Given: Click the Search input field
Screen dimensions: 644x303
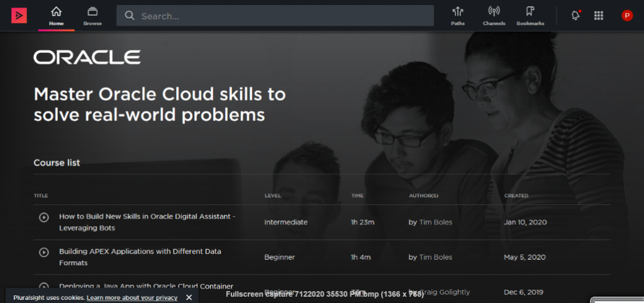Looking at the screenshot, I should click(275, 16).
